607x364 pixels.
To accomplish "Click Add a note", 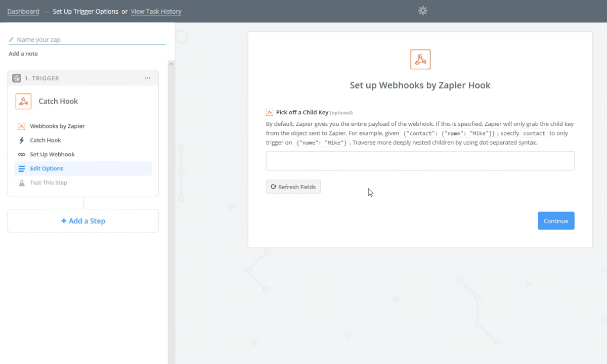I will [23, 54].
